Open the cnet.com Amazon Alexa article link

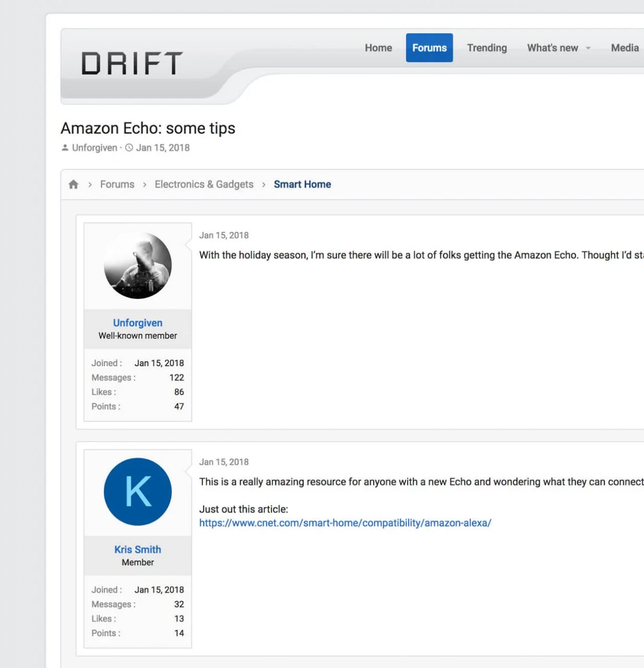click(x=345, y=523)
